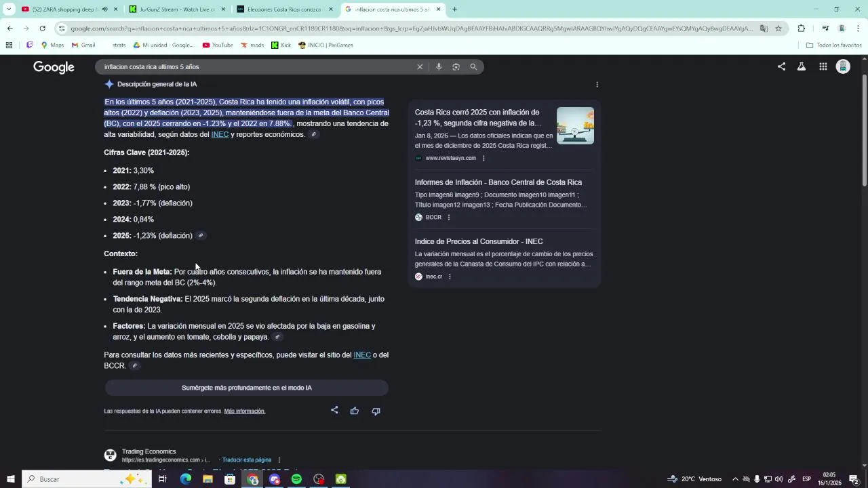Open the weather widget 20°C Ventoso
This screenshot has height=488, width=868.
pyautogui.click(x=694, y=479)
